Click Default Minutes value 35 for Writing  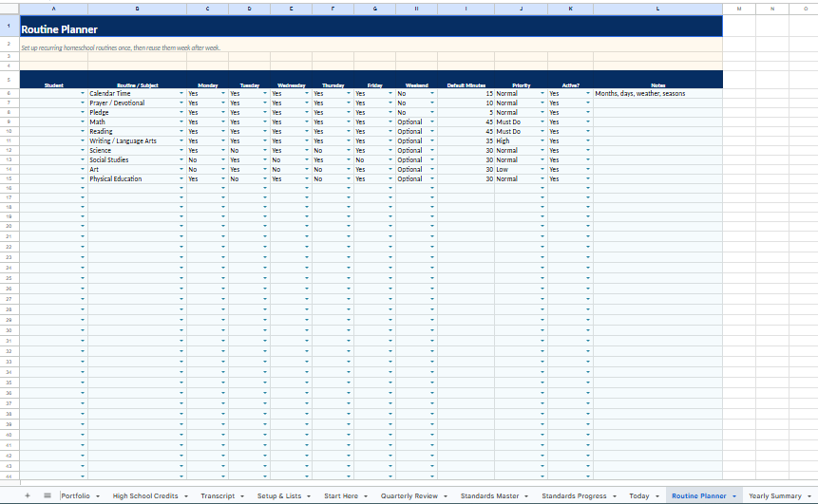pos(466,140)
